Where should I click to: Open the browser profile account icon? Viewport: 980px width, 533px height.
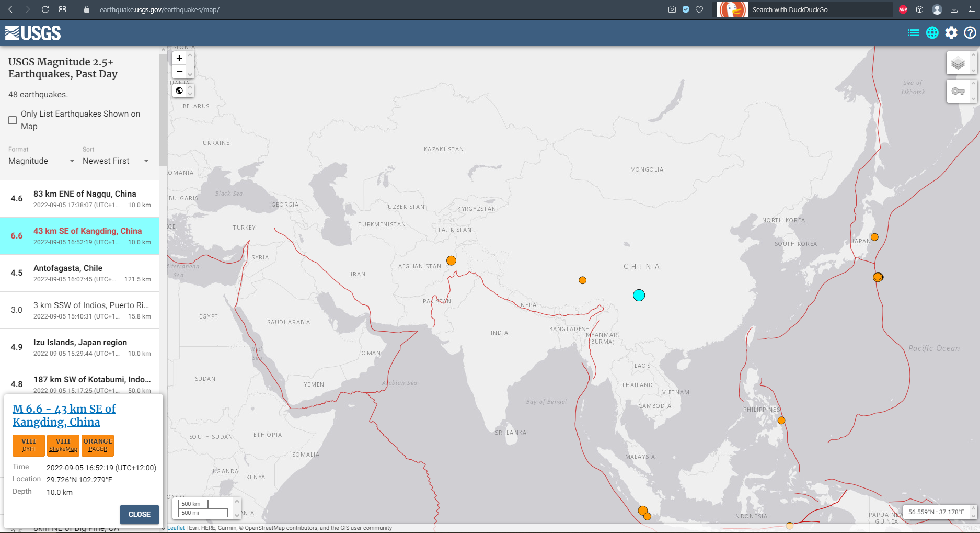click(937, 9)
